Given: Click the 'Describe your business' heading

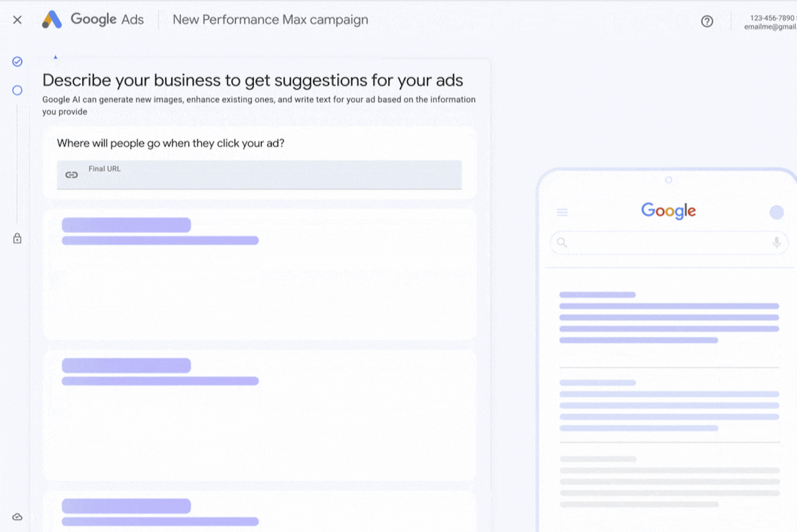Looking at the screenshot, I should (x=252, y=80).
